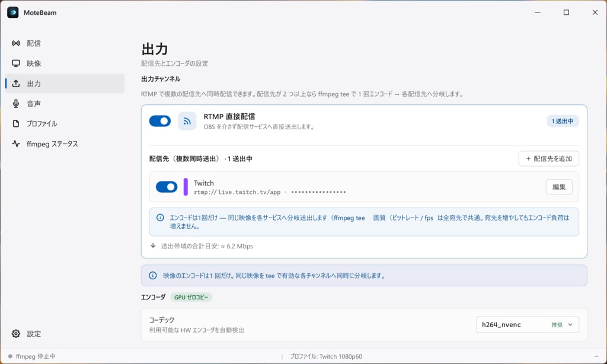Viewport: 607px width, 364px height.
Task: Click the pulse icon beside ffmpeg ステータス
Action: tap(16, 143)
